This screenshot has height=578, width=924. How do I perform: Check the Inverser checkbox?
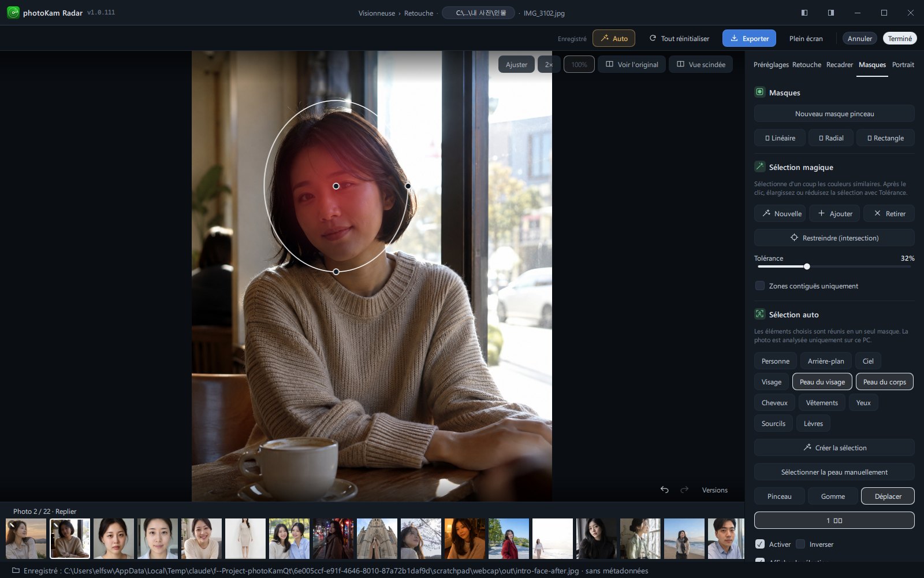(800, 544)
